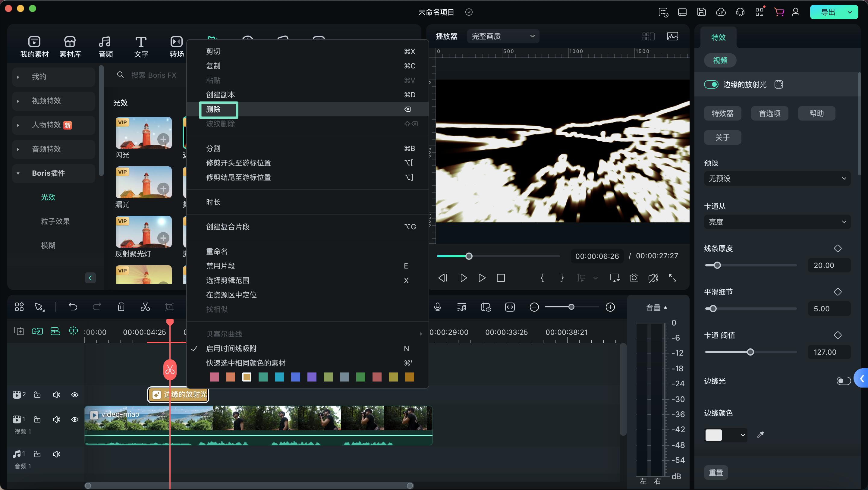Open the 预设 (无预设) dropdown

[777, 179]
